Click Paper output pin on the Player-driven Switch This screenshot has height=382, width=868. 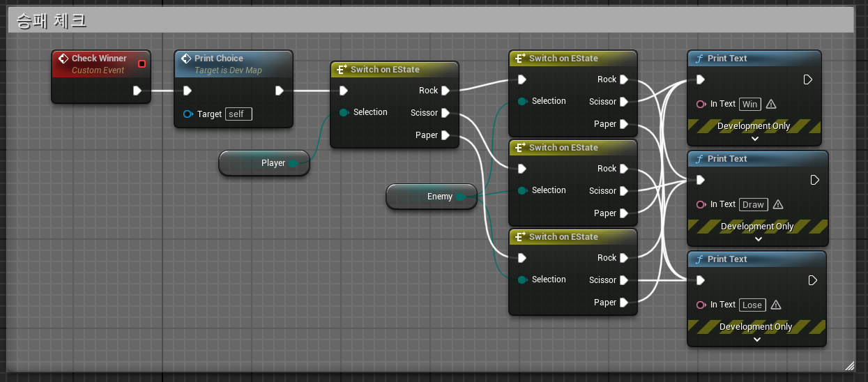coord(446,135)
